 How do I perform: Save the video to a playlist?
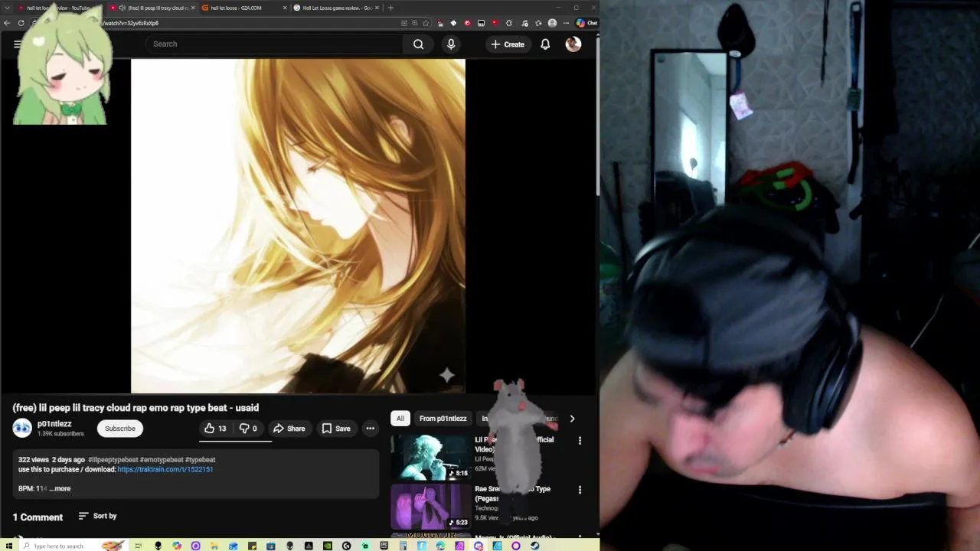tap(336, 429)
